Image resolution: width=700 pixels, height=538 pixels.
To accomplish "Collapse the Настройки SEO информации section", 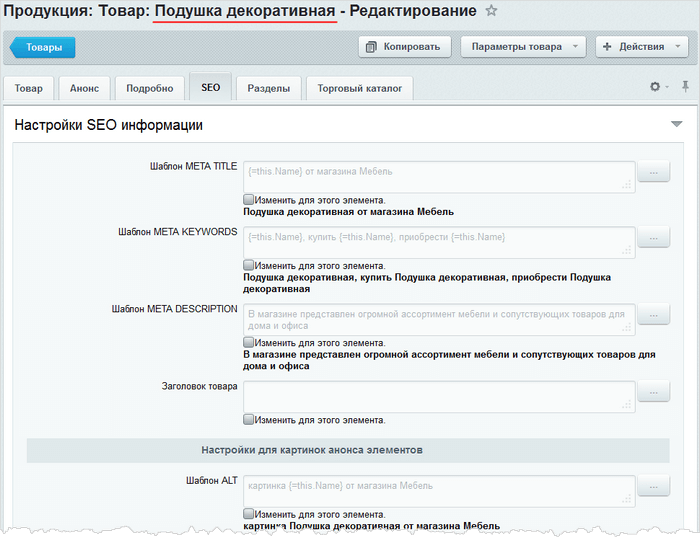I will point(676,125).
